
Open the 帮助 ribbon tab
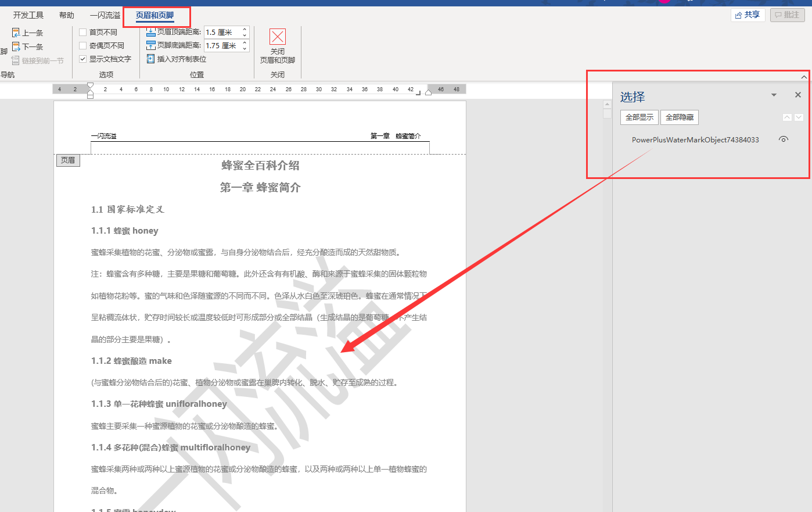point(67,15)
